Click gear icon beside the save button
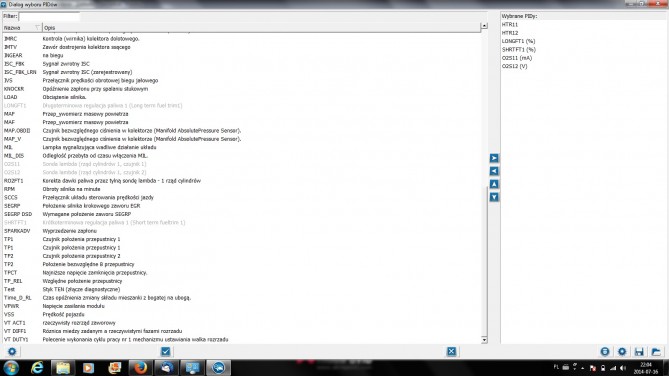 coord(622,352)
